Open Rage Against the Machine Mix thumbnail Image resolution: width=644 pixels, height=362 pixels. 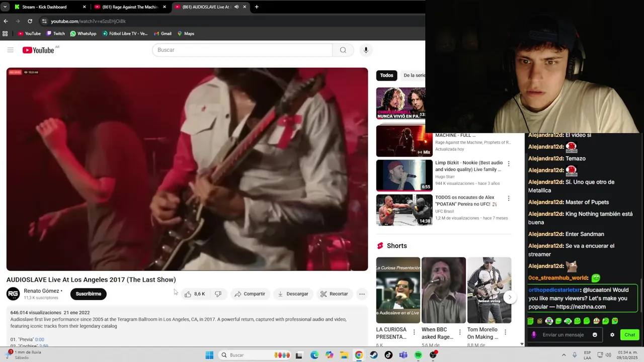click(x=404, y=141)
